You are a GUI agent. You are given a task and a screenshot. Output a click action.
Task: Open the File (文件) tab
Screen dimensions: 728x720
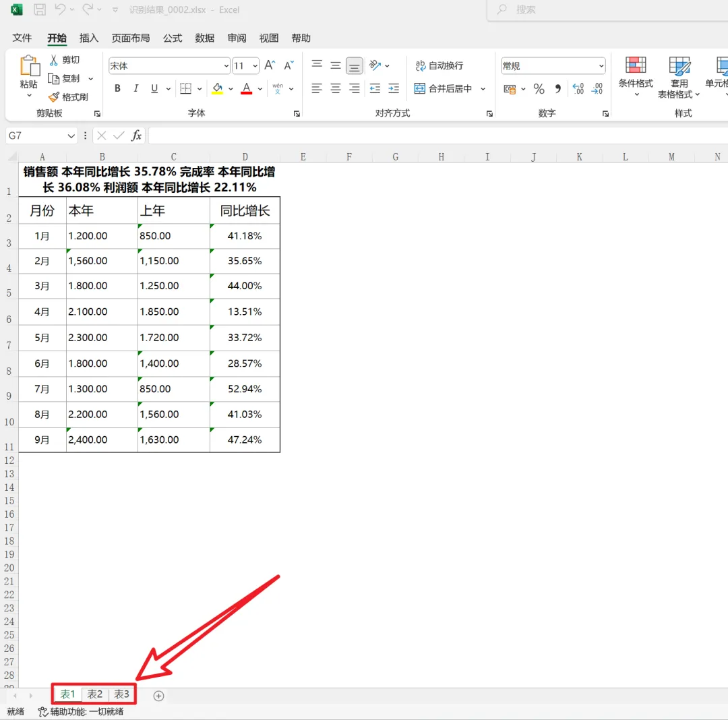(22, 38)
